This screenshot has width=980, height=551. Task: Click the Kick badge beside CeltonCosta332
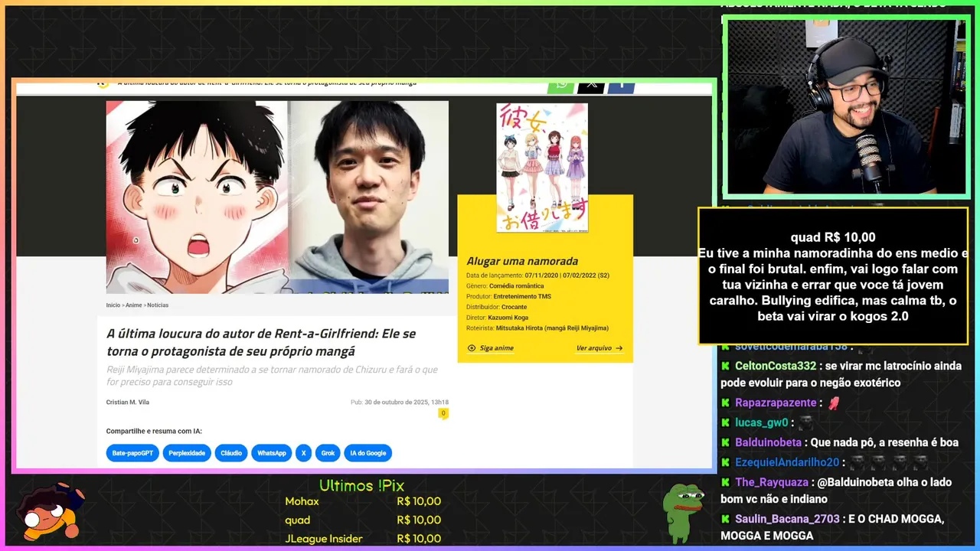(725, 366)
